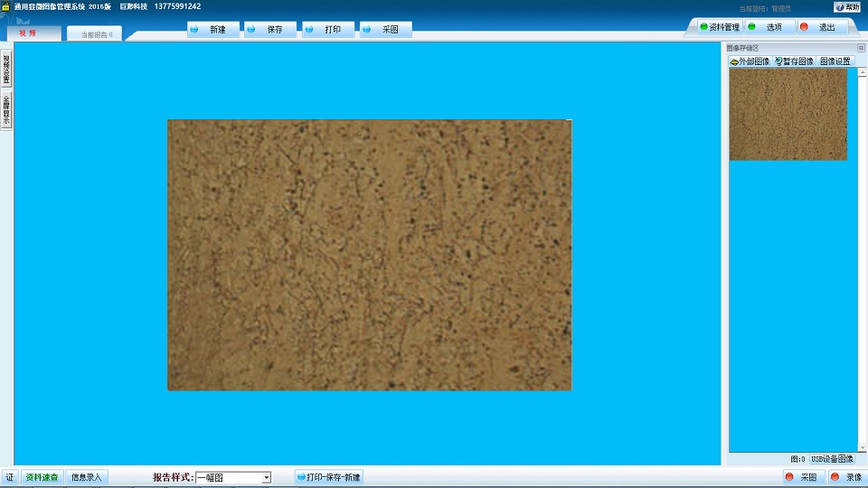This screenshot has height=488, width=868.
Task: Switch to the 视频 (Video) tab
Action: pyautogui.click(x=33, y=33)
